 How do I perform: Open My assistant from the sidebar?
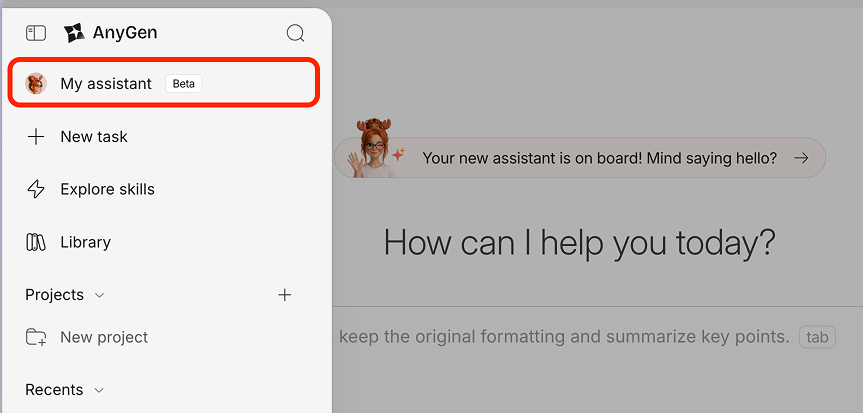(x=164, y=84)
